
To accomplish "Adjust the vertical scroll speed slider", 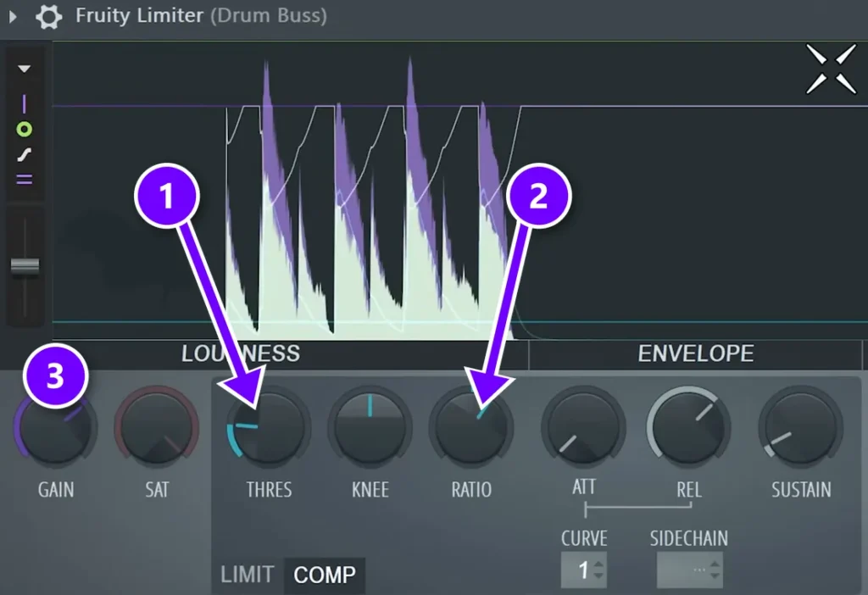I will click(25, 265).
